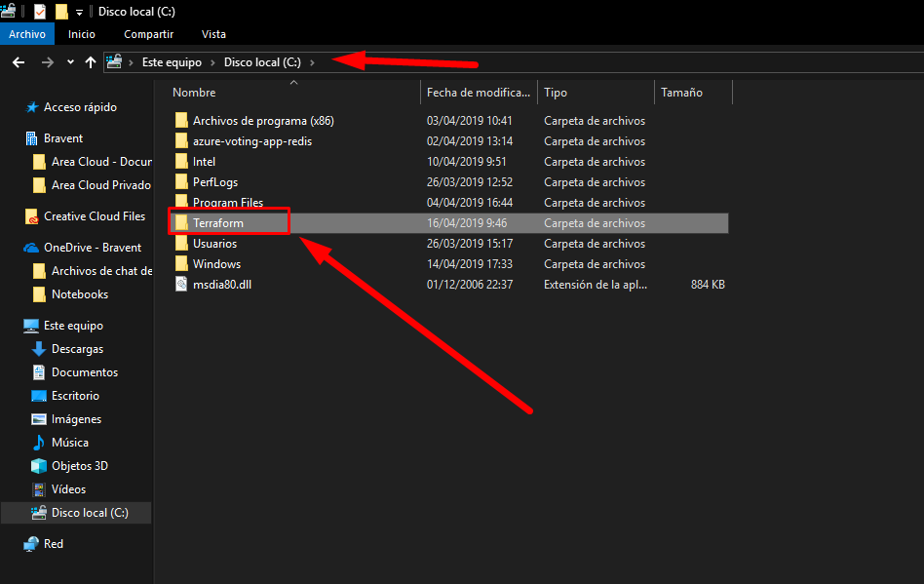Select azure-voting-app-redis folder icon

tap(181, 140)
